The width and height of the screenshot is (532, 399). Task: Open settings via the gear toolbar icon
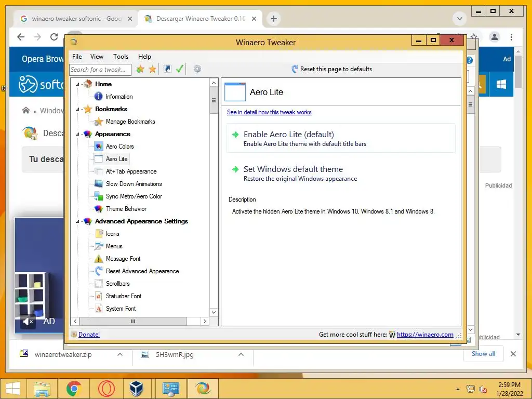197,69
